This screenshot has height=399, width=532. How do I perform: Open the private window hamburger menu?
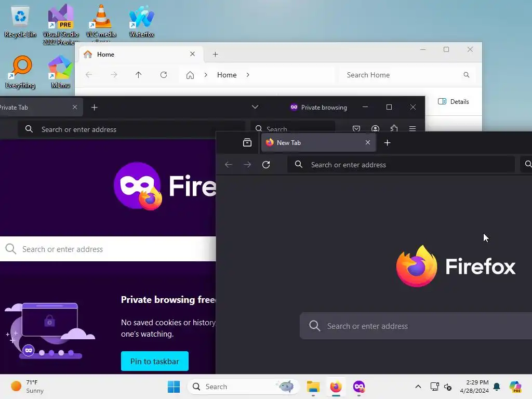[x=413, y=129]
